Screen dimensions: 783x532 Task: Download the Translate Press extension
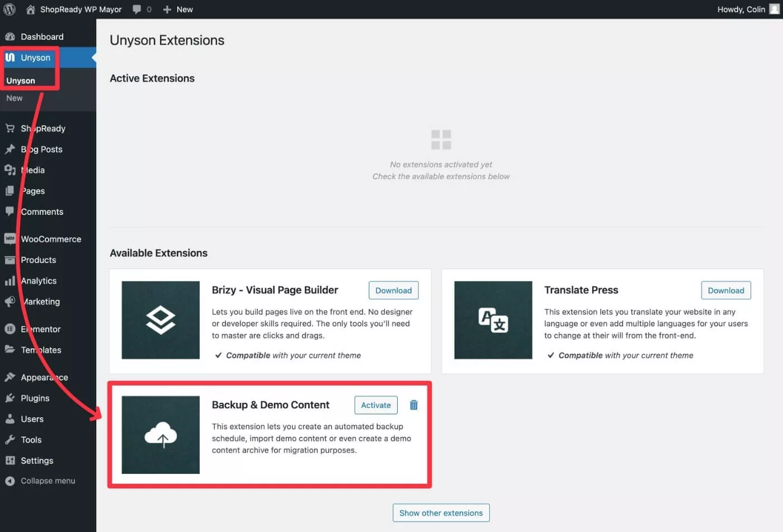tap(726, 290)
